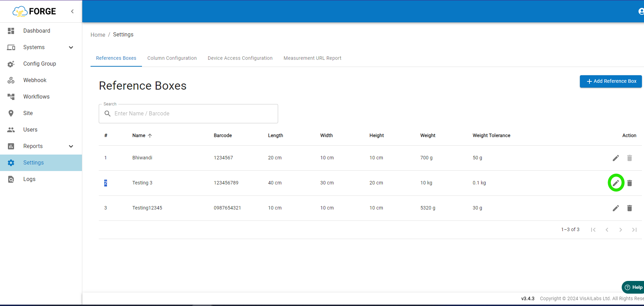Sort by the Height column header

click(x=377, y=136)
